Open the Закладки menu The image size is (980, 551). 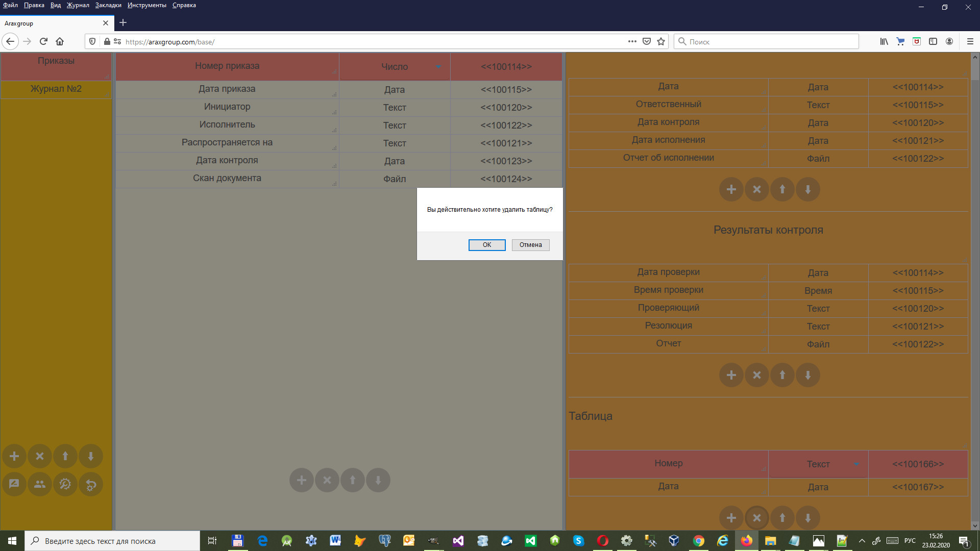[x=108, y=5]
